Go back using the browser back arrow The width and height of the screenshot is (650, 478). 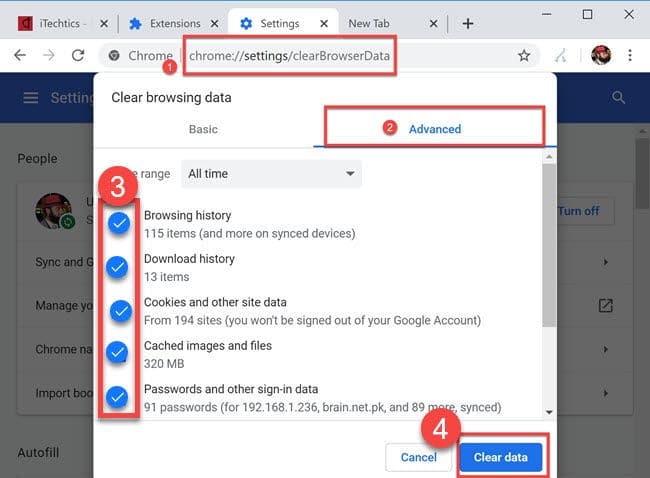pyautogui.click(x=20, y=55)
